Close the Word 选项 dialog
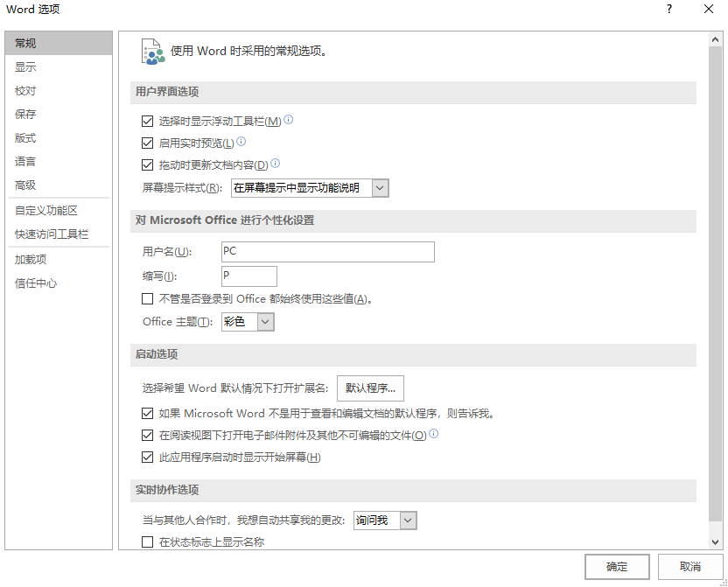Image resolution: width=728 pixels, height=587 pixels. click(x=709, y=9)
